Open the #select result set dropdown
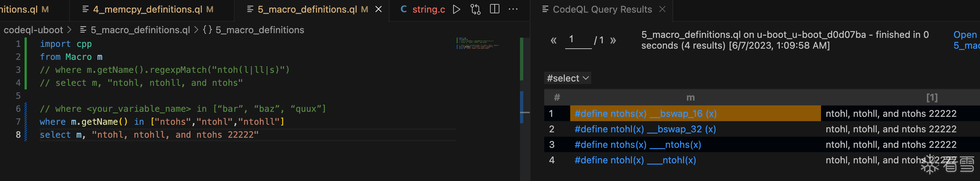980x181 pixels. [567, 78]
